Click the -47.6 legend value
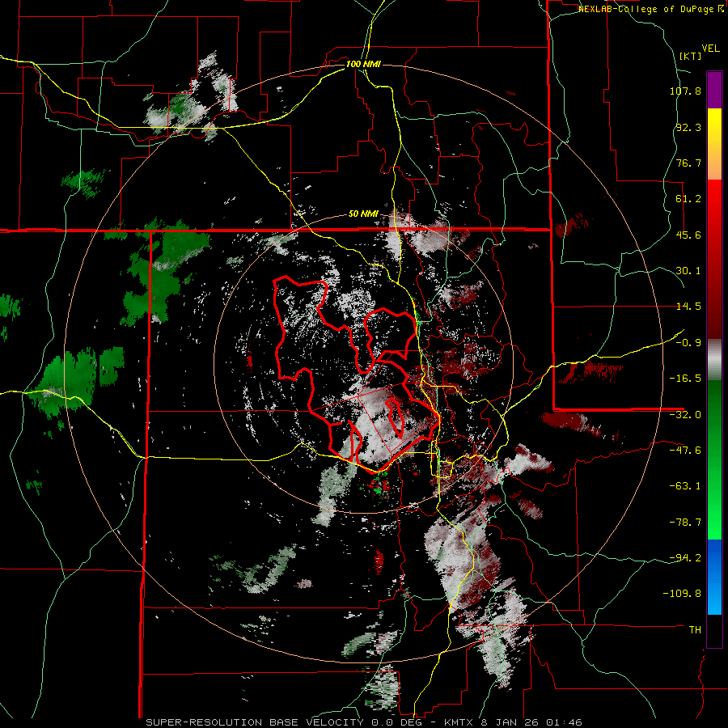 click(685, 451)
